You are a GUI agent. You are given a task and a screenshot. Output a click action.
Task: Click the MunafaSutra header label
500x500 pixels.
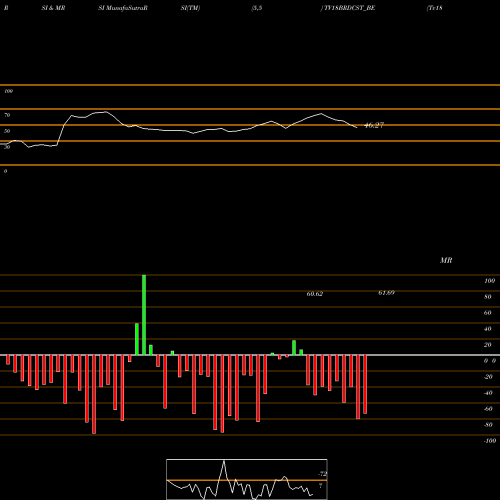(x=123, y=8)
